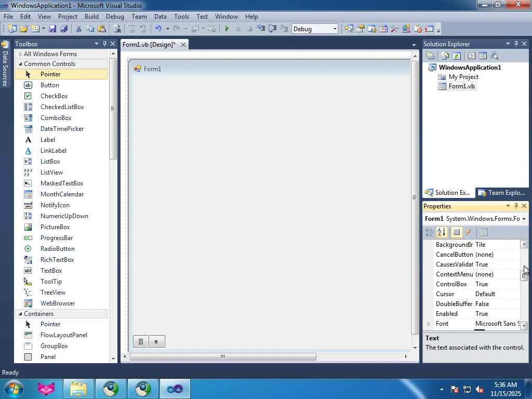Expand the Font property row

(x=429, y=324)
